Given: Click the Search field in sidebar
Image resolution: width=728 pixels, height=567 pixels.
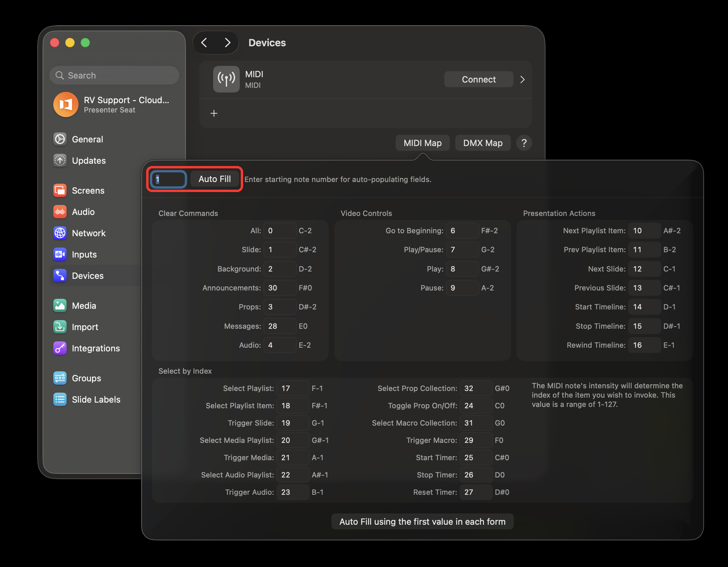Looking at the screenshot, I should (x=114, y=76).
